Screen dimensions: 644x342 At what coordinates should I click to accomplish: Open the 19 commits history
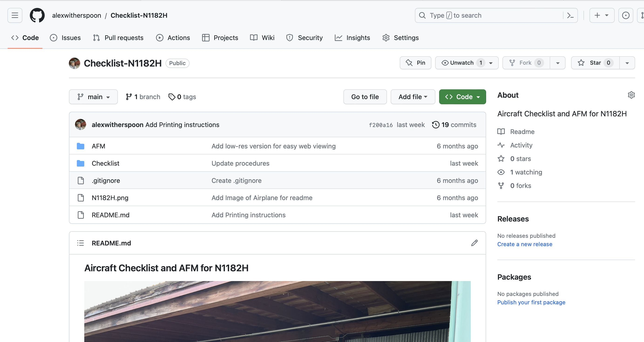click(x=454, y=125)
